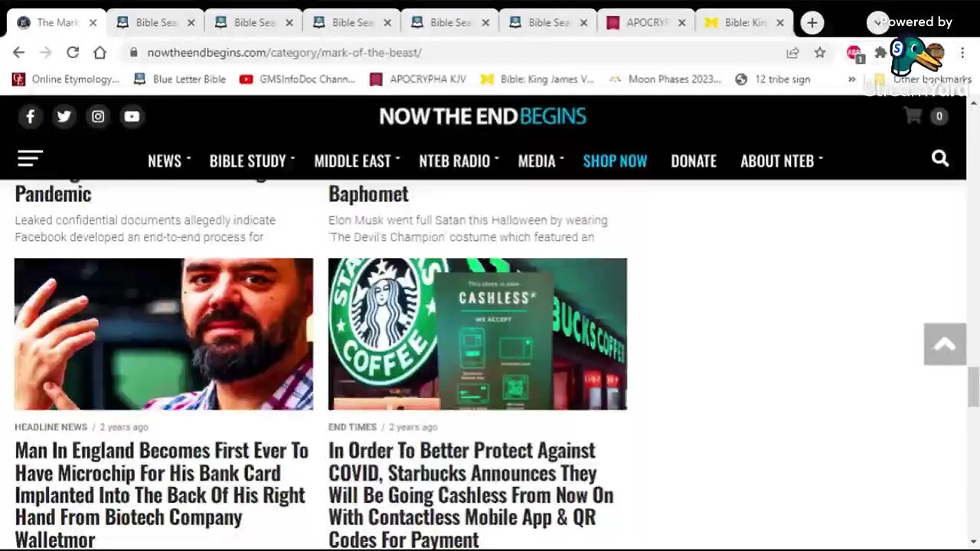The width and height of the screenshot is (980, 551).
Task: Click the share page icon in the address bar
Action: [792, 52]
